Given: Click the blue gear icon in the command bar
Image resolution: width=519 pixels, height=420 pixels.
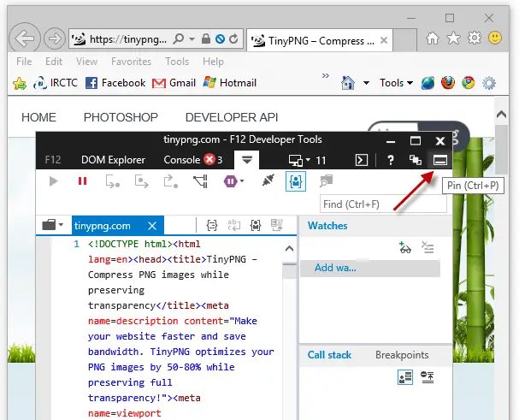Looking at the screenshot, I should 489,83.
